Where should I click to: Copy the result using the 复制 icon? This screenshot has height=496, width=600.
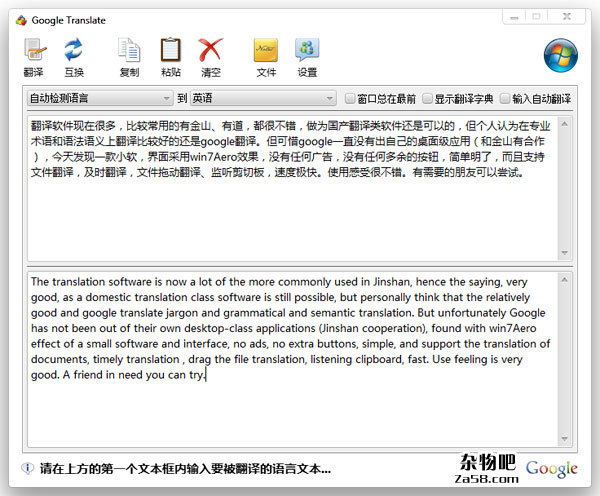129,50
